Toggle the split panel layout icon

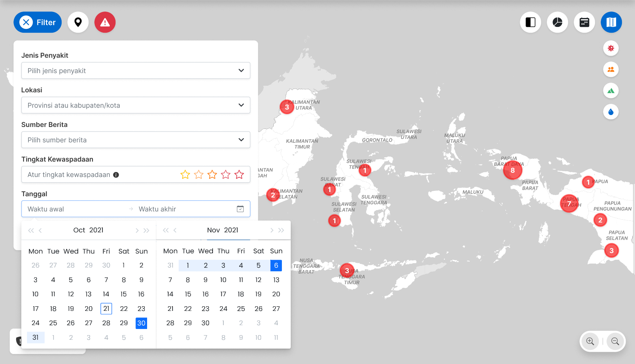tap(530, 22)
